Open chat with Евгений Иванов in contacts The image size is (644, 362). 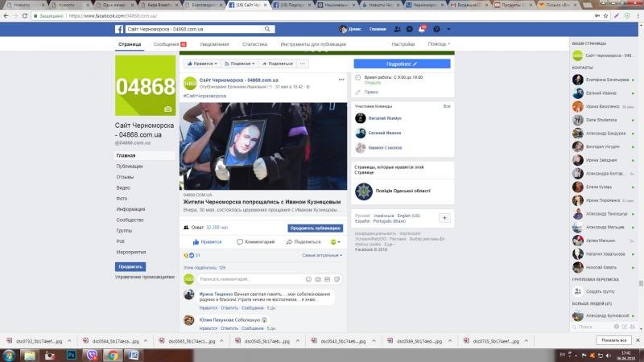tap(603, 93)
